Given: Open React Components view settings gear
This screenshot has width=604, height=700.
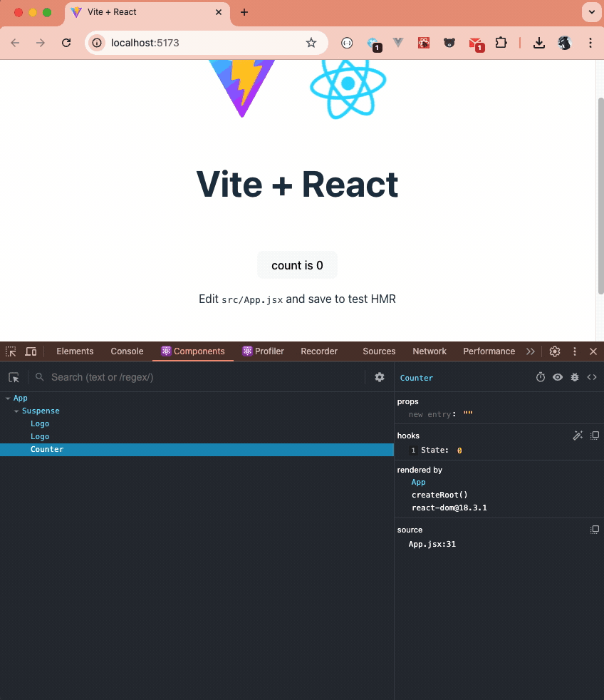Looking at the screenshot, I should tap(380, 377).
